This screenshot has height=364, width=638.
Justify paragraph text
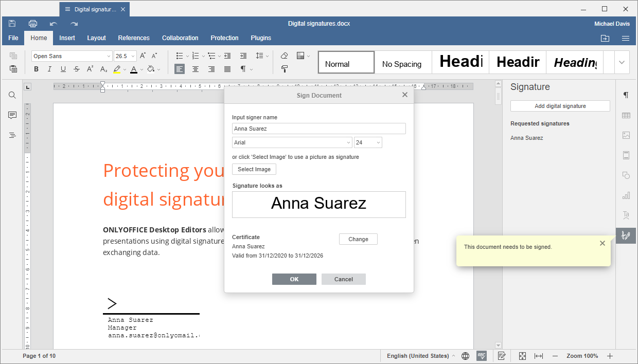(227, 69)
